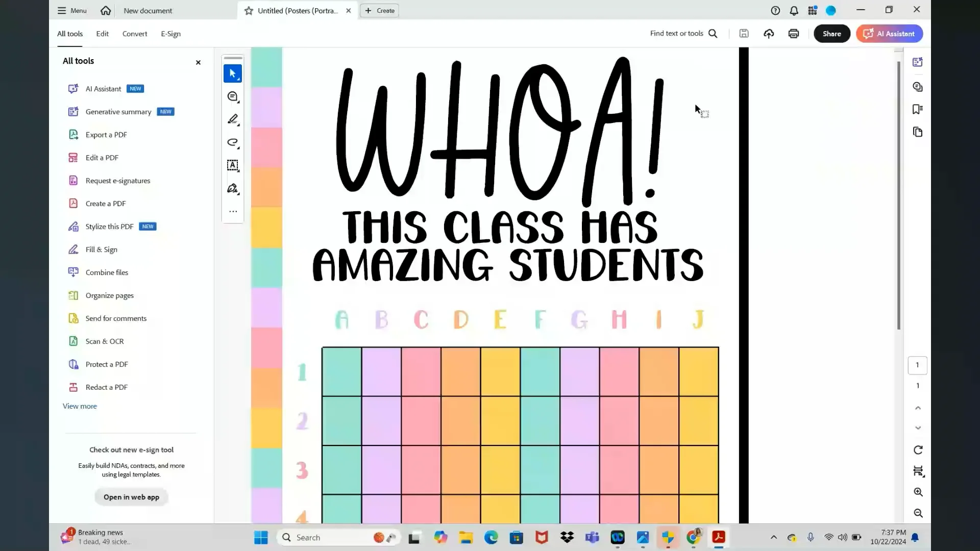Click Open in web app
980x551 pixels.
pyautogui.click(x=131, y=496)
